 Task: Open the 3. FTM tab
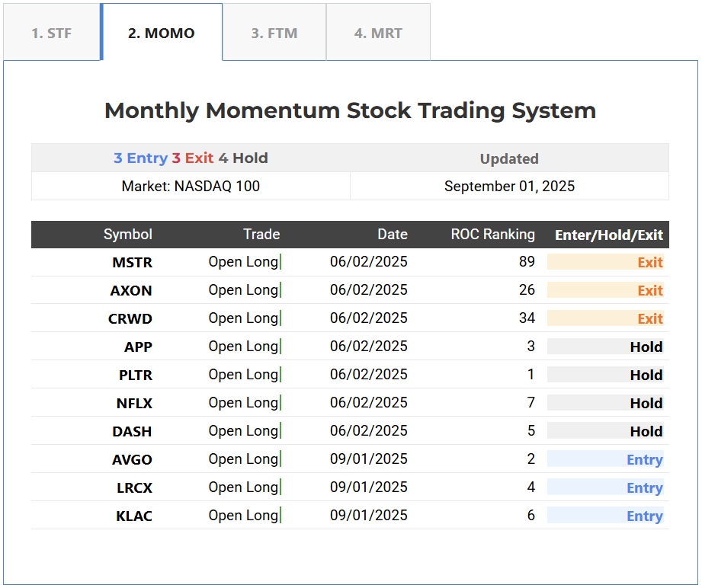pos(274,34)
